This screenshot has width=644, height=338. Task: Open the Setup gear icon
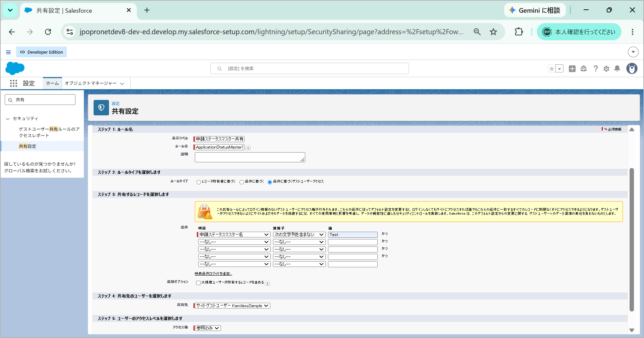click(606, 68)
